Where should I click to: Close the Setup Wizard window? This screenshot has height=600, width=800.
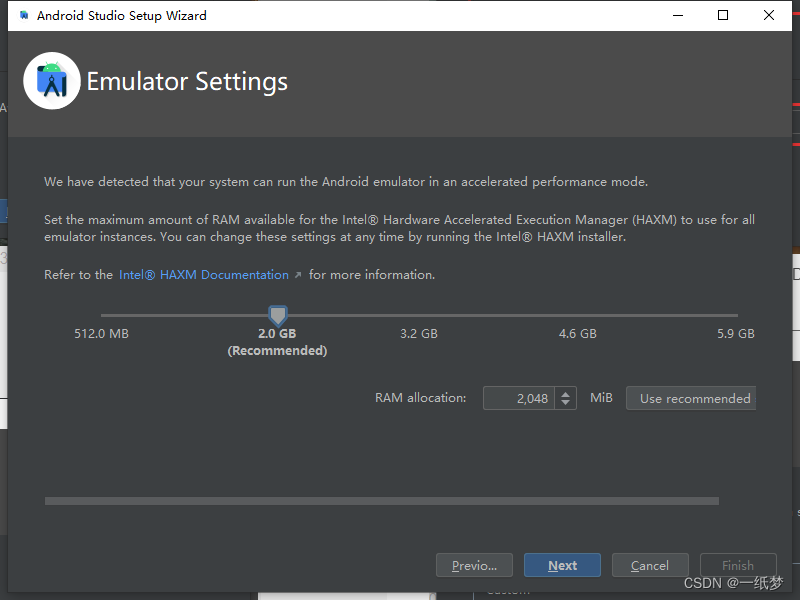(769, 15)
